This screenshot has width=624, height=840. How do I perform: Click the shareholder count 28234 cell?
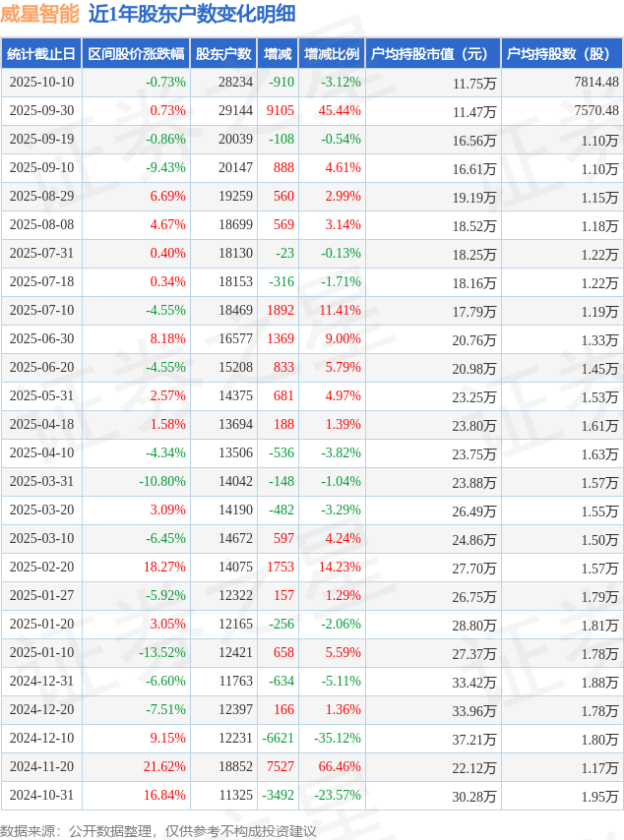tap(235, 83)
